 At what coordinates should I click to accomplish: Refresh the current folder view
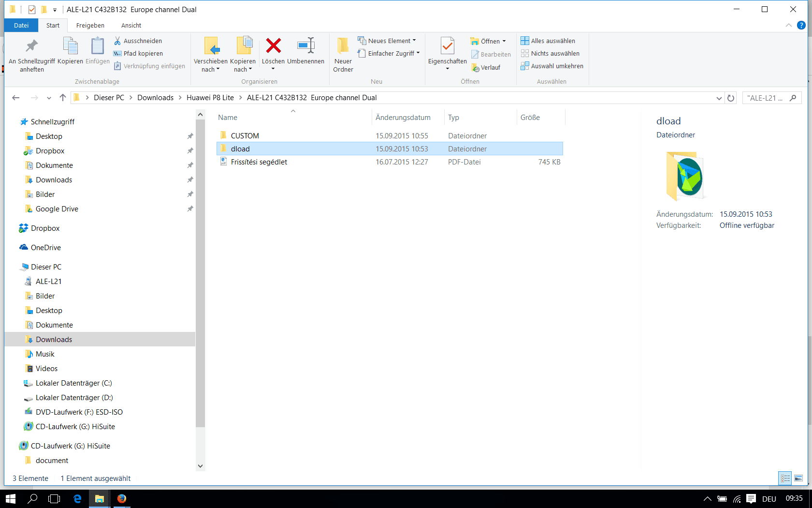pos(731,98)
